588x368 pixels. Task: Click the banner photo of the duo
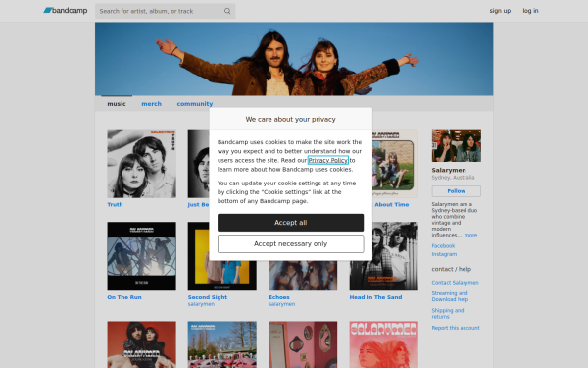(x=294, y=59)
